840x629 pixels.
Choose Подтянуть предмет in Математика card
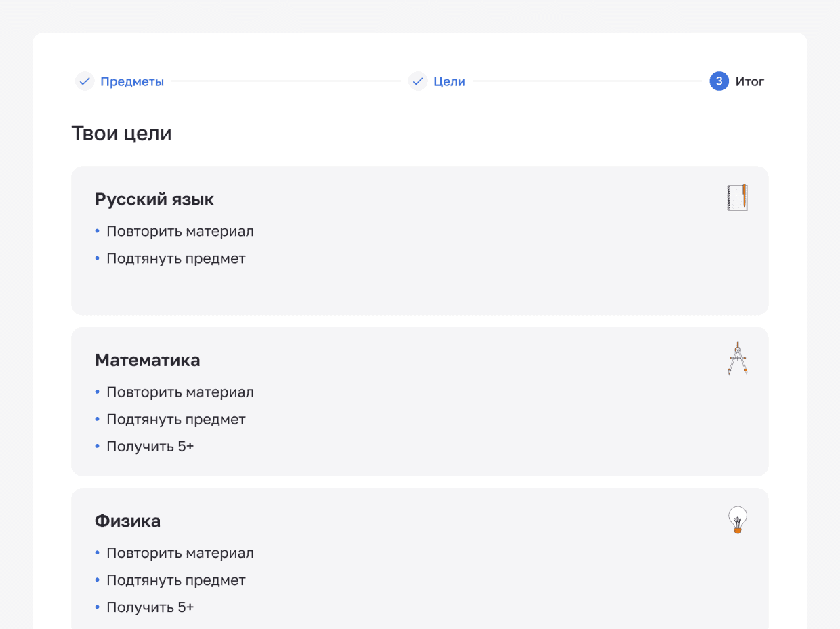[176, 419]
